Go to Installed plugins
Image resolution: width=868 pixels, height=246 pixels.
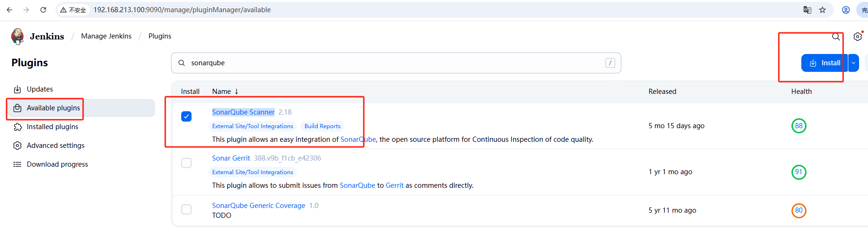tap(52, 127)
